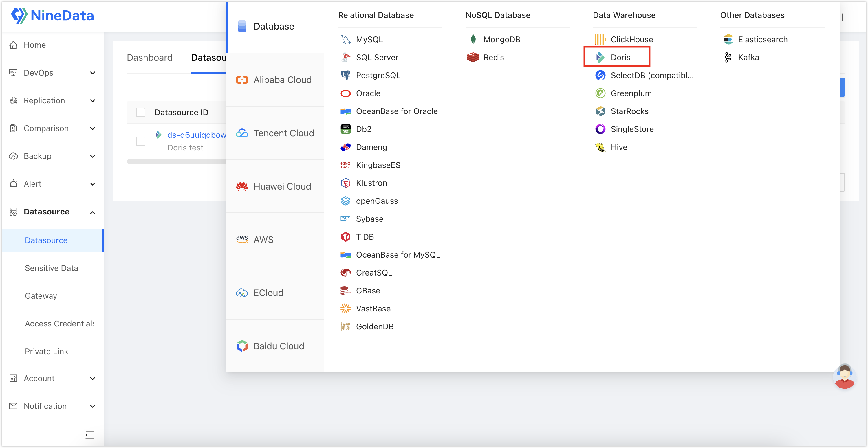This screenshot has width=868, height=448.
Task: Click the Redis red stack icon
Action: [x=473, y=57]
